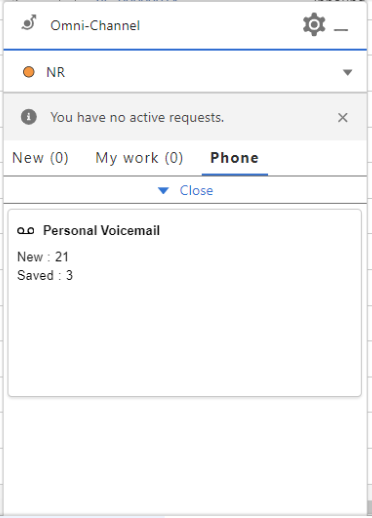Click the info icon beside no active requests

coord(29,117)
